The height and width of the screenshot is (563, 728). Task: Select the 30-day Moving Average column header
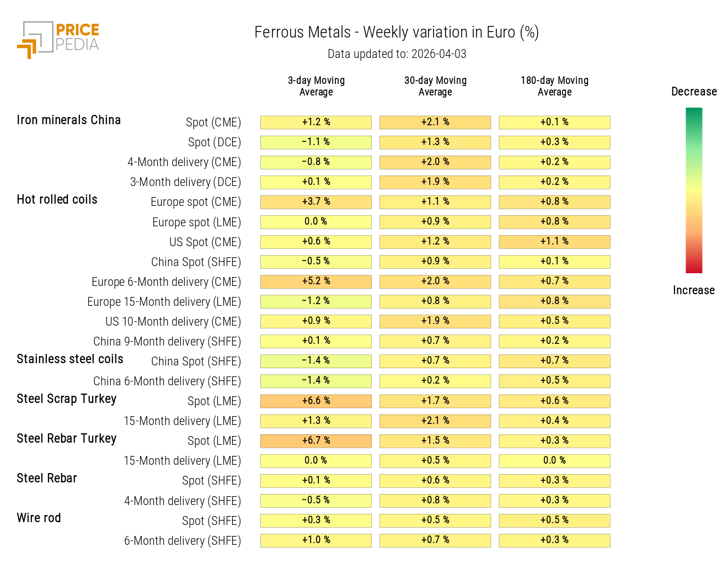point(435,86)
